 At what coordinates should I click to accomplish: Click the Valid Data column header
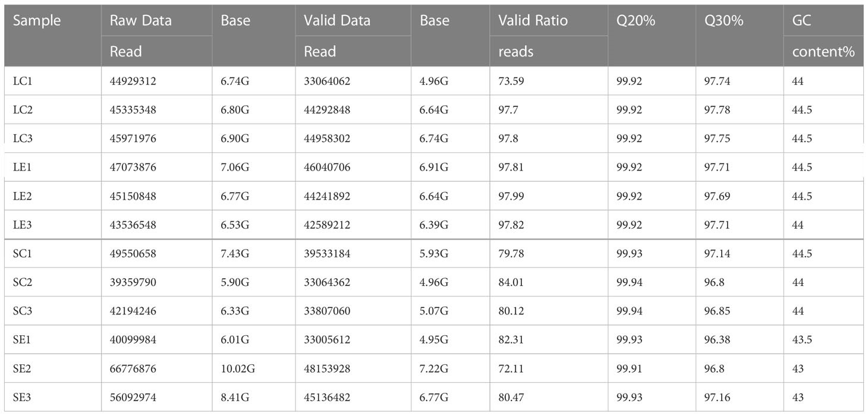336,21
